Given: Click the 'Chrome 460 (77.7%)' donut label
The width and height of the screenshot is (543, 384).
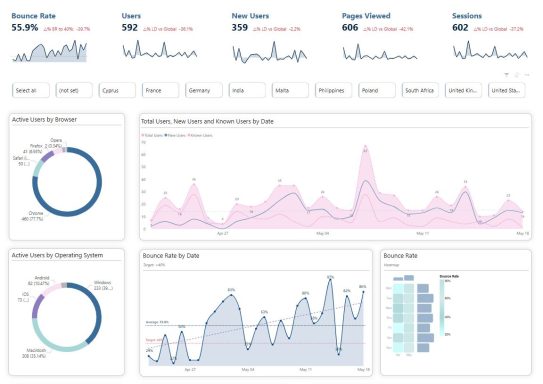Looking at the screenshot, I should [33, 216].
